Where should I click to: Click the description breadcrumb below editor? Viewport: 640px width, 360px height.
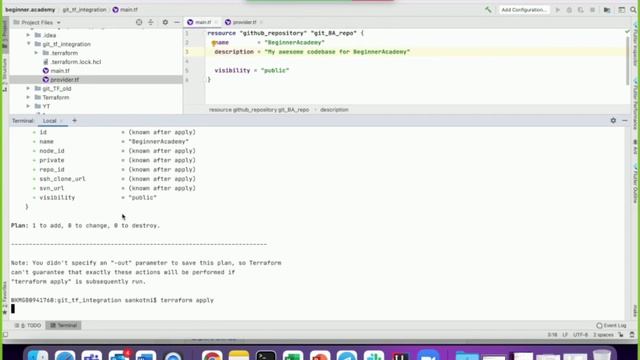pyautogui.click(x=334, y=110)
